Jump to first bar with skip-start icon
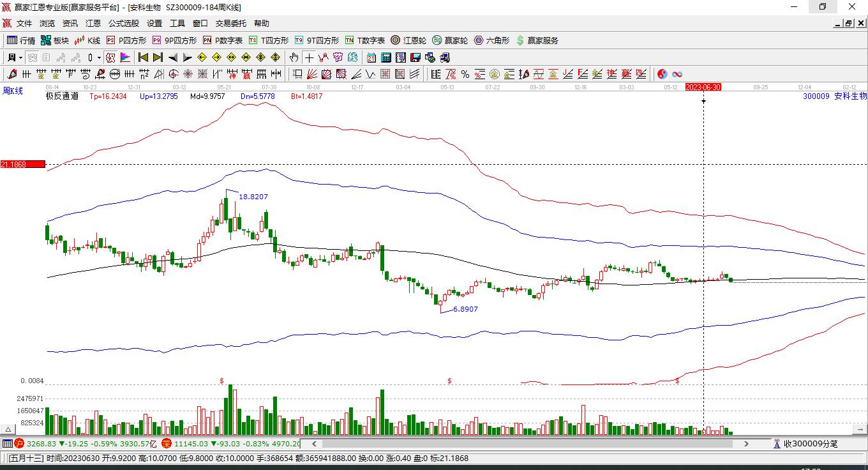Viewport: 868px width, 470px height. pos(144,57)
